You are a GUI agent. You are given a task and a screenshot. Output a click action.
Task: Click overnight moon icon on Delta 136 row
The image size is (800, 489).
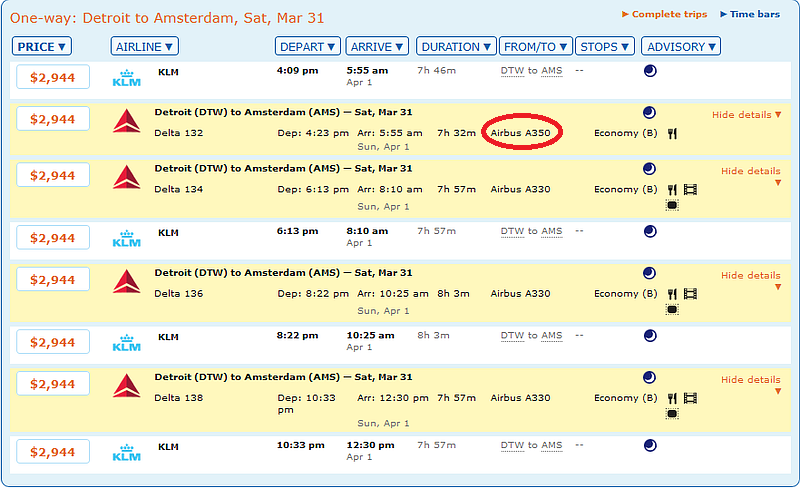(649, 273)
